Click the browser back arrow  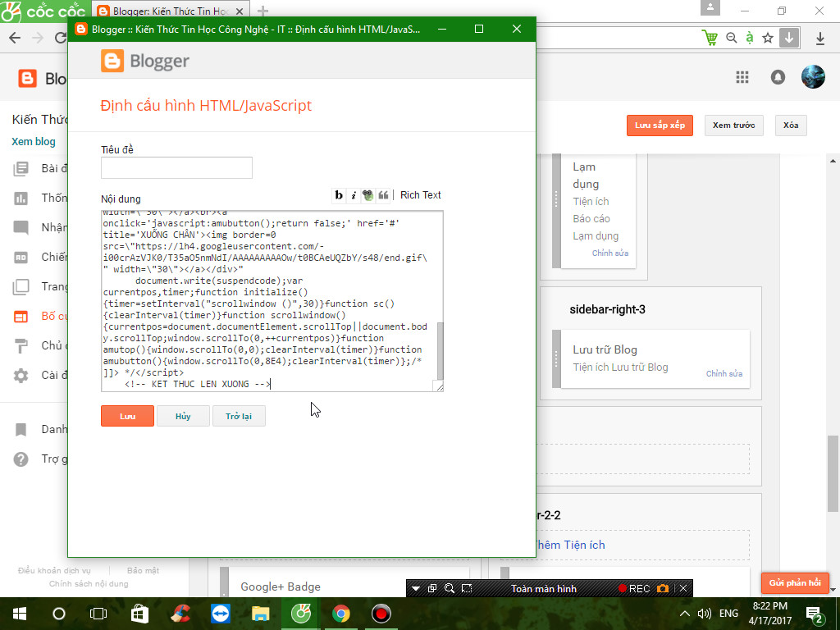point(15,38)
